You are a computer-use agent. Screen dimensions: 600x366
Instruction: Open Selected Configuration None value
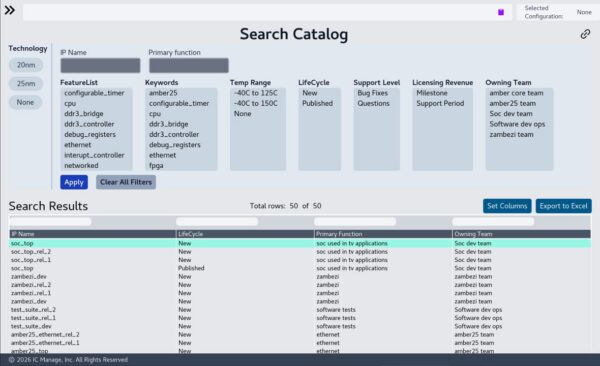584,12
